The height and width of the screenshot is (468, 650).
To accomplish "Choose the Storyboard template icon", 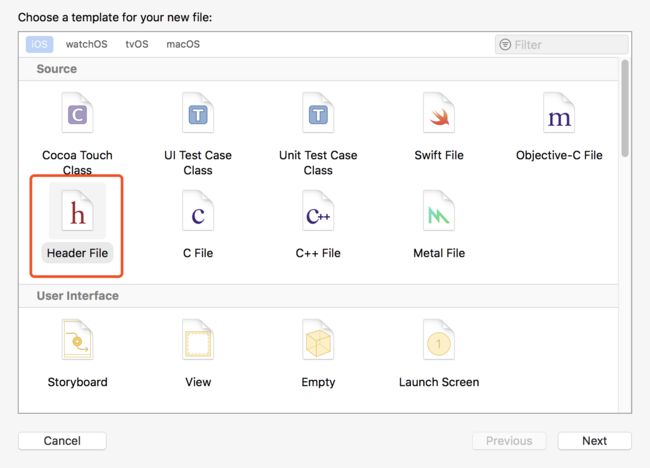I will 78,339.
